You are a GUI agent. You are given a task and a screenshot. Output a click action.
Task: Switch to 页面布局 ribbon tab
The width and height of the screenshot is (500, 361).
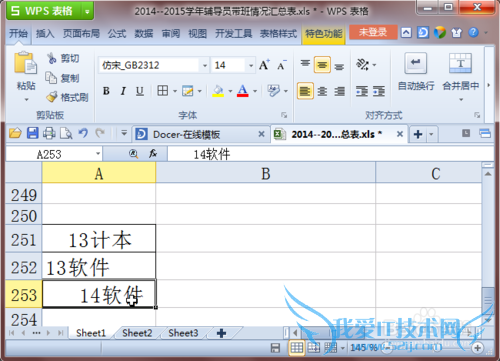(81, 33)
